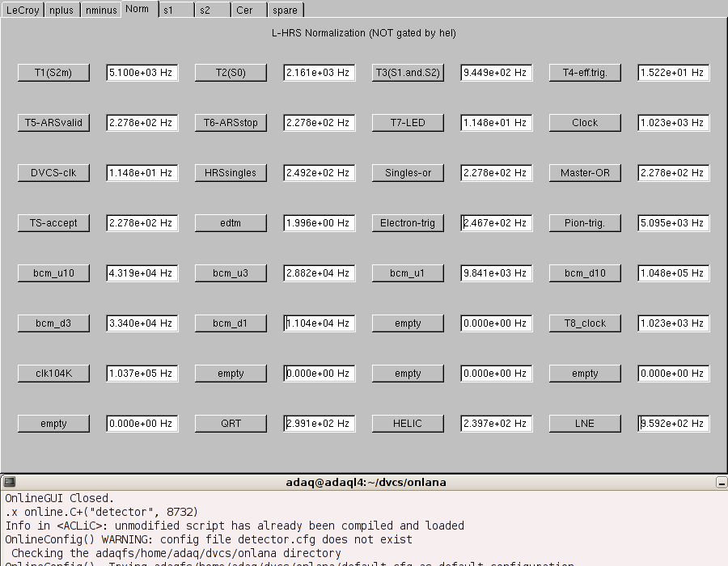Click the bcm_u1 button
Screen dimensions: 728x566
pos(408,273)
